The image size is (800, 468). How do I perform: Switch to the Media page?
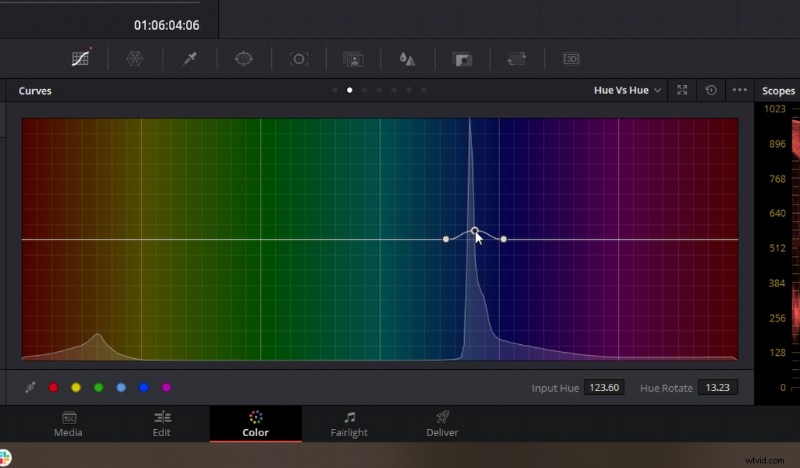pos(68,424)
